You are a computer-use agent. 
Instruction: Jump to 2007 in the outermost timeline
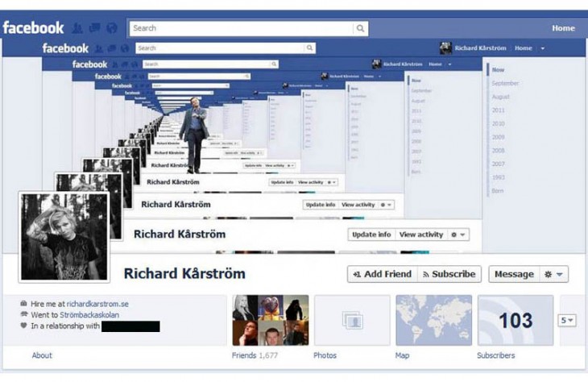pyautogui.click(x=498, y=164)
